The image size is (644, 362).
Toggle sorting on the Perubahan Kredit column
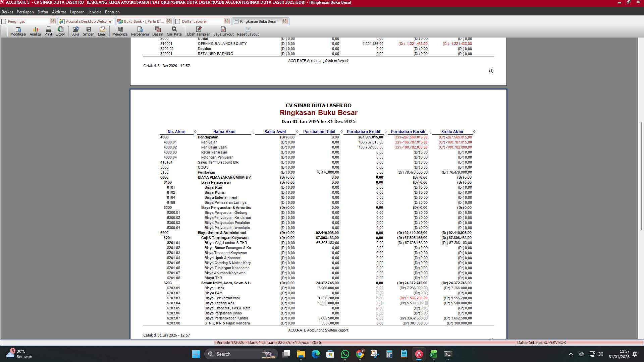coord(364,131)
